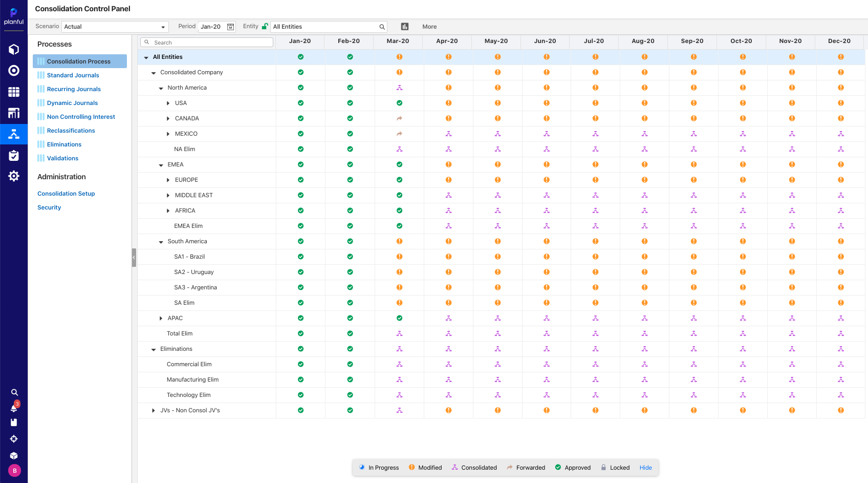
Task: Expand JVs - Non Consol JV's row
Action: pyautogui.click(x=153, y=410)
